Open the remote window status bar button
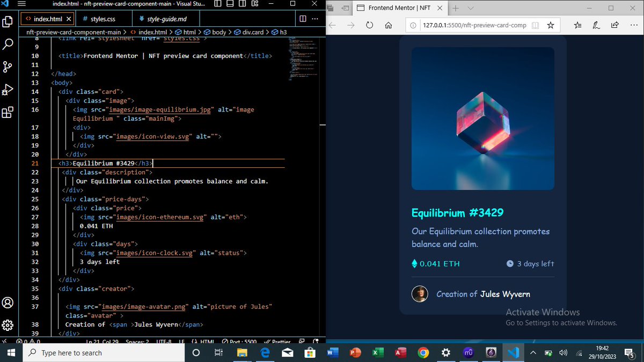The image size is (644, 362). coord(4,341)
